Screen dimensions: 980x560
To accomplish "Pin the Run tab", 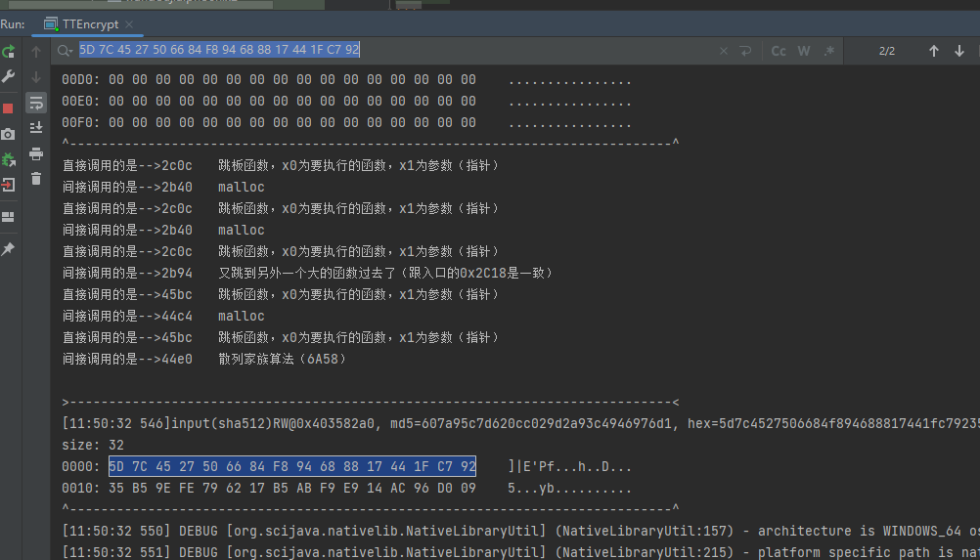I will (8, 249).
